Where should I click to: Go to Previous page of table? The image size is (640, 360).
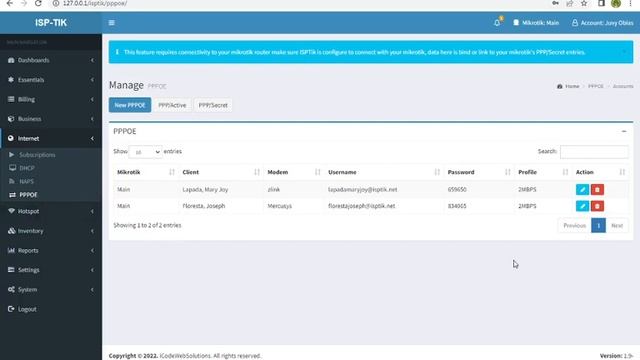pyautogui.click(x=574, y=225)
